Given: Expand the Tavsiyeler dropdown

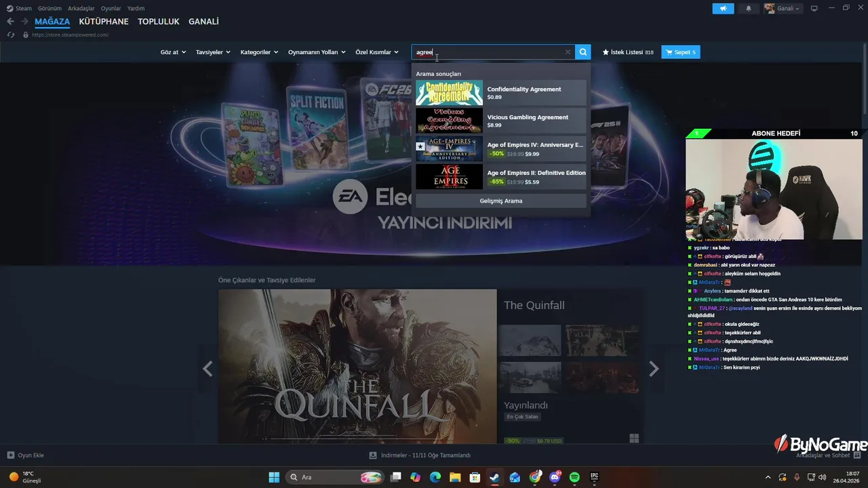Looking at the screenshot, I should point(213,52).
